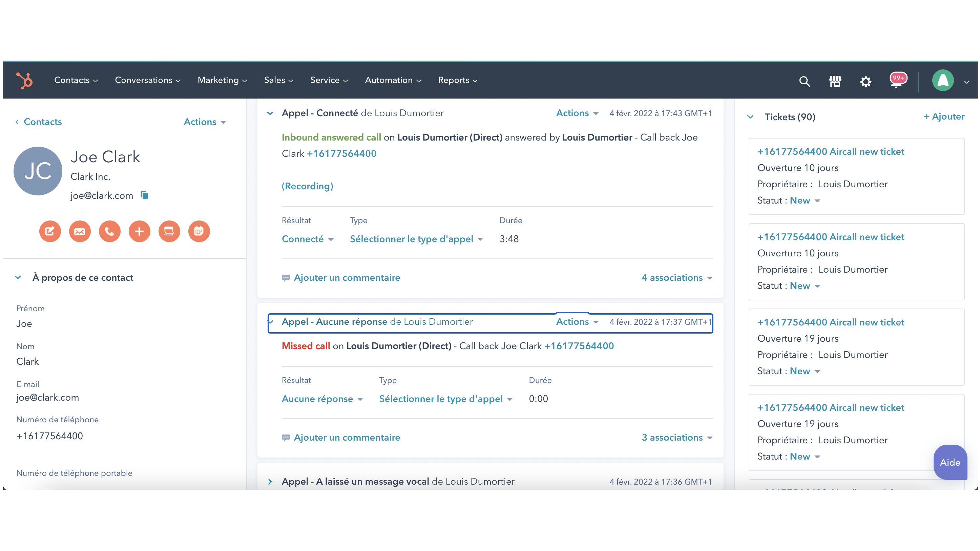Open first Aircall ticket opened 19 jours
This screenshot has height=551, width=980.
point(831,322)
